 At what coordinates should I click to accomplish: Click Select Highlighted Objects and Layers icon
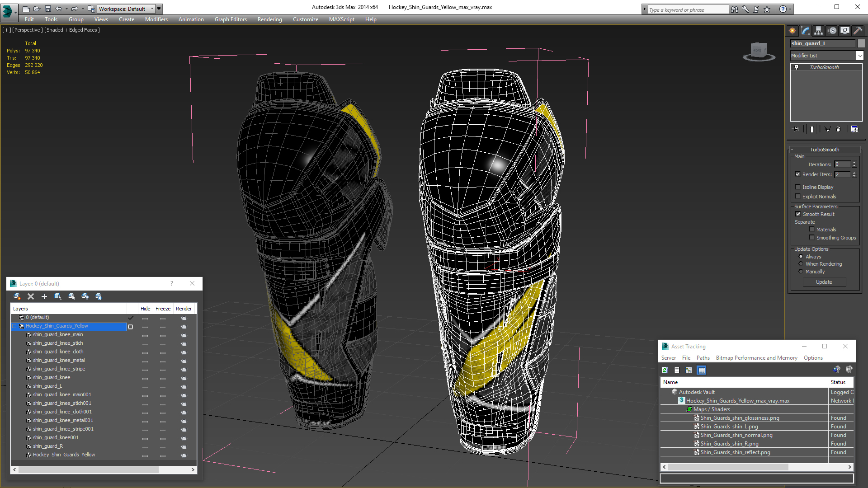tap(58, 296)
